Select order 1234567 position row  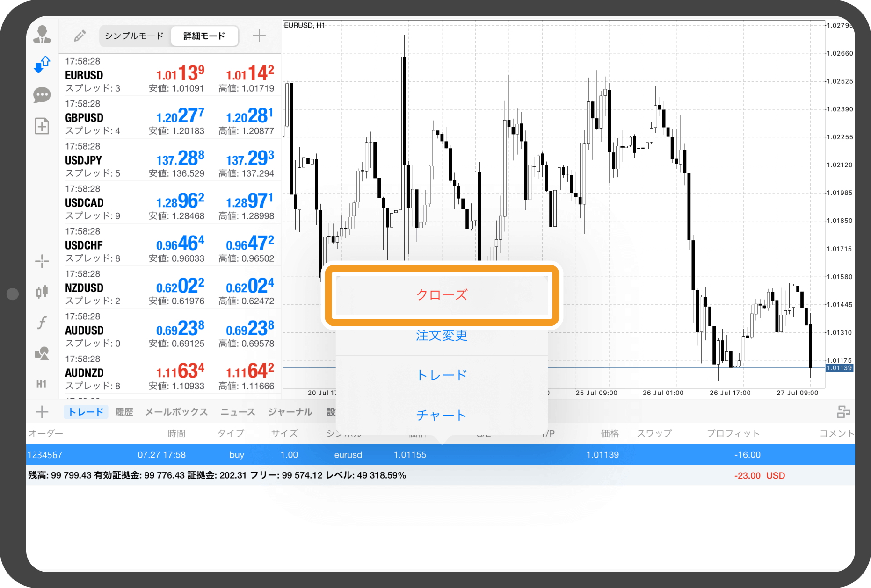(x=441, y=455)
